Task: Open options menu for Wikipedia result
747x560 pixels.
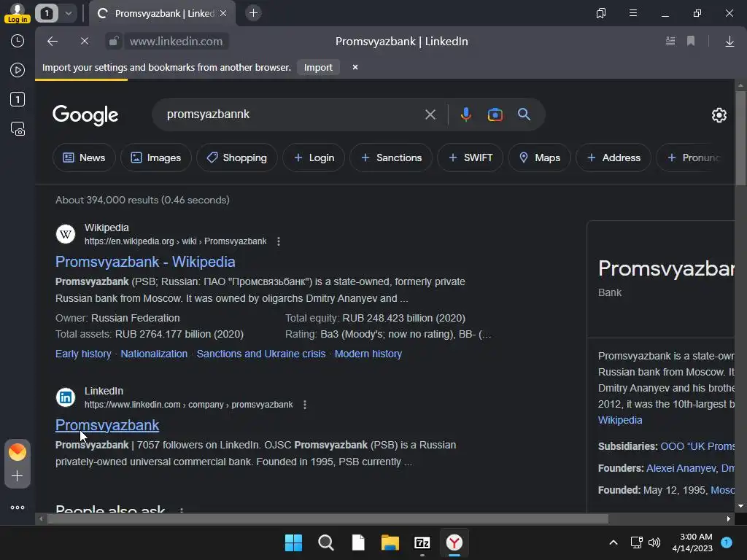Action: point(279,241)
